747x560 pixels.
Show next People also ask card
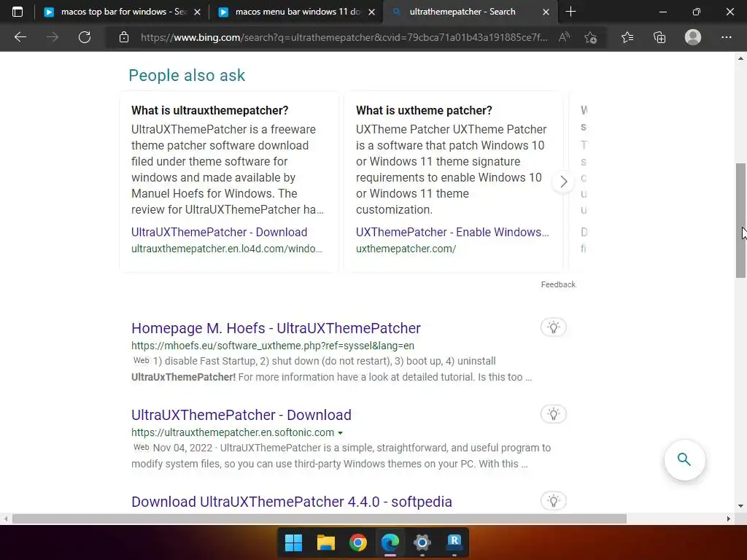[564, 182]
